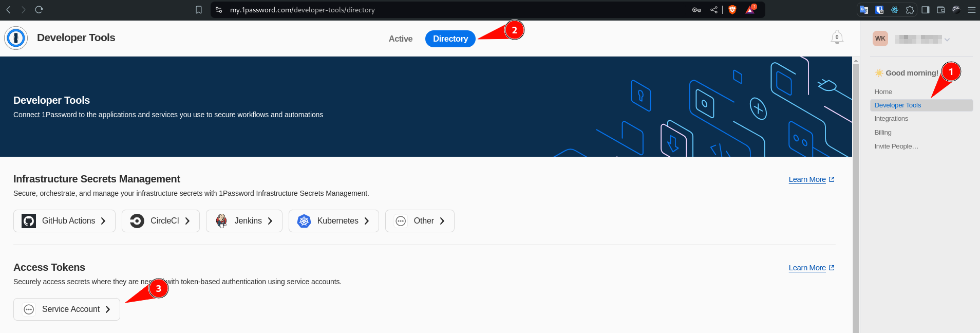Expand GitHub Actions chevron arrow
Image resolution: width=980 pixels, height=333 pixels.
pyautogui.click(x=103, y=221)
